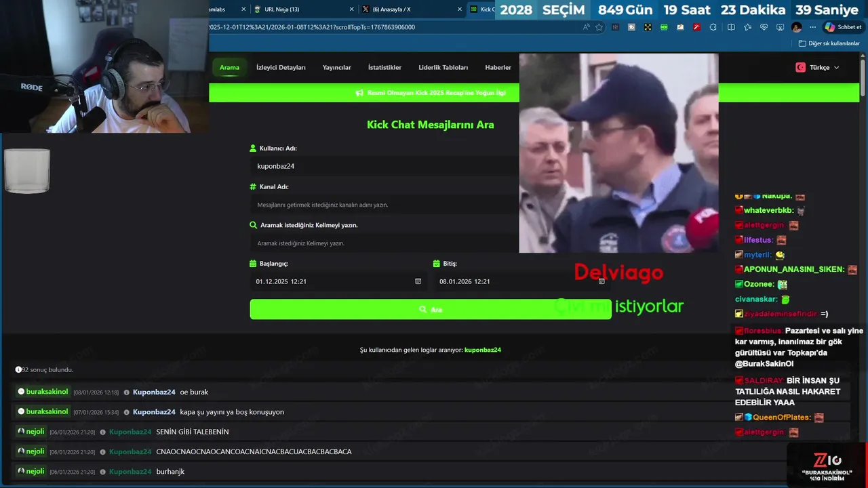Open Haberler navigation item
This screenshot has height=488, width=868.
tap(498, 67)
